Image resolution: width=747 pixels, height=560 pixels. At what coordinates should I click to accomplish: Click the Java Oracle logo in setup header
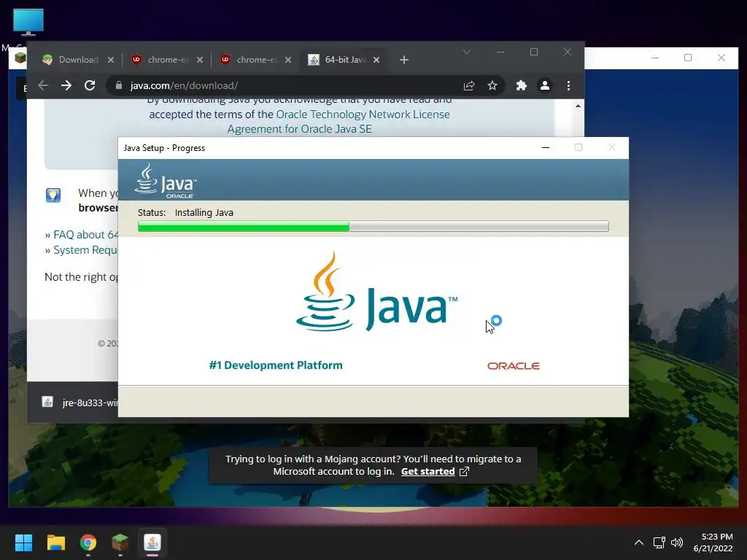point(166,181)
